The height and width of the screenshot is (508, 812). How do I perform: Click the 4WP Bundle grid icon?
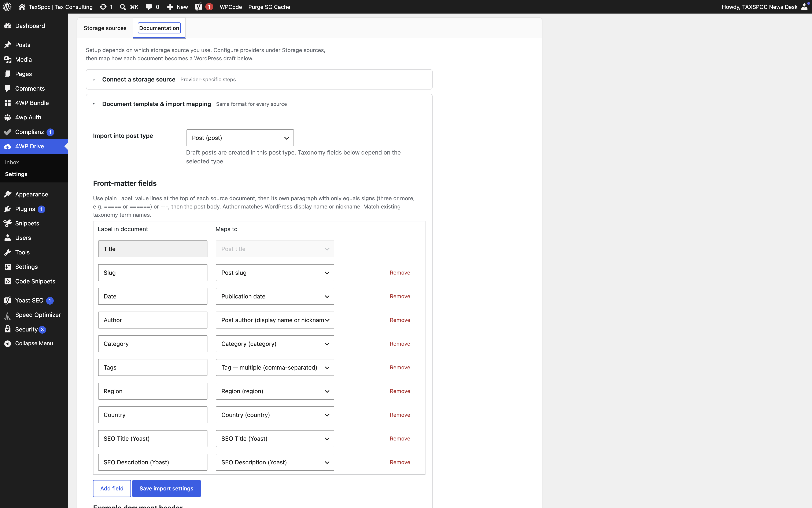pyautogui.click(x=8, y=103)
